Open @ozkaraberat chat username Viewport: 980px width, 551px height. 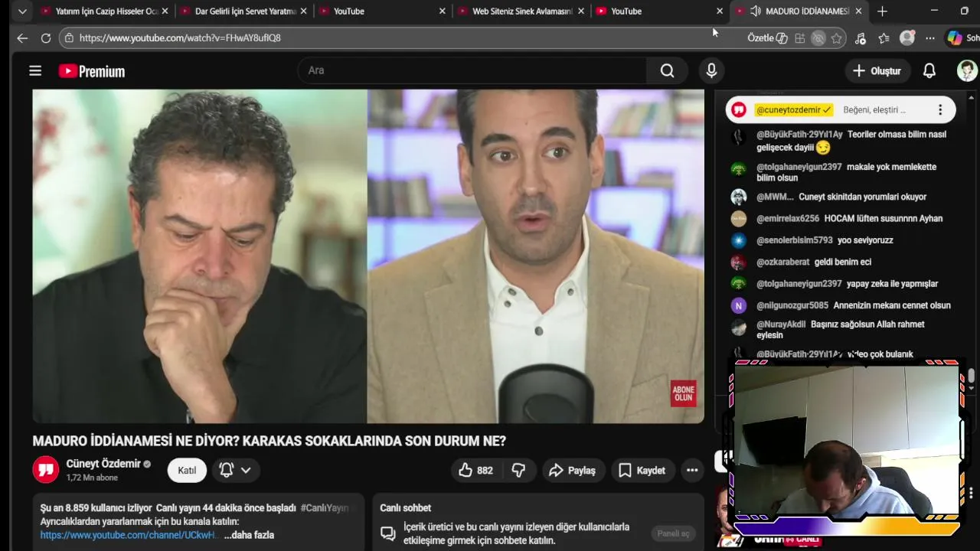click(782, 262)
